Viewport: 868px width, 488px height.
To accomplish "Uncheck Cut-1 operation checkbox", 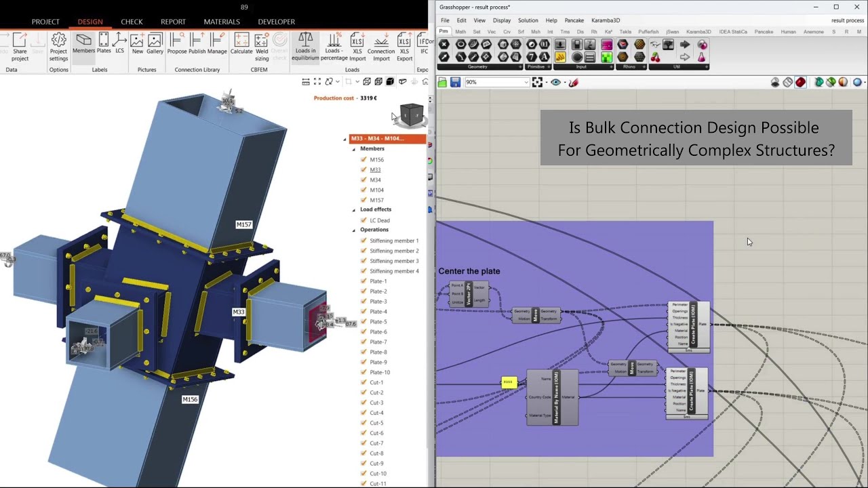I will pos(363,383).
